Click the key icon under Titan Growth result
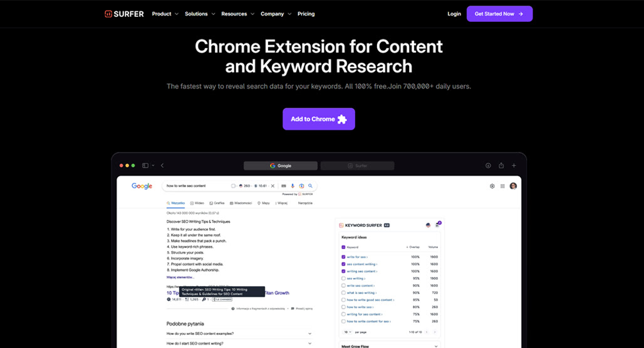 (x=204, y=300)
